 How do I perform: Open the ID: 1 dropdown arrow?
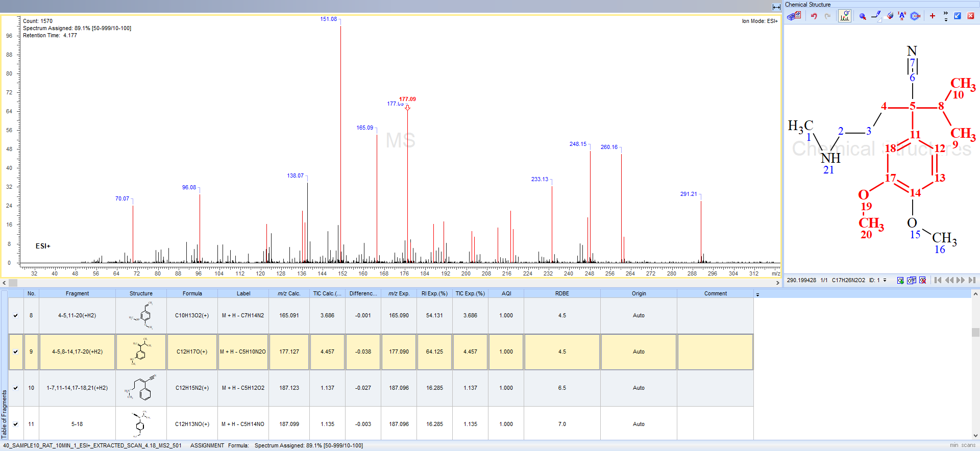885,280
